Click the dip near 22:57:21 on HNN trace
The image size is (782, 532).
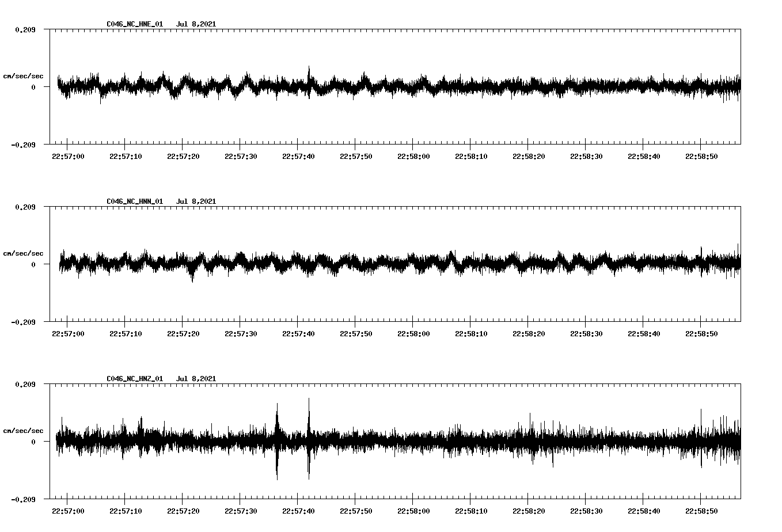192,278
